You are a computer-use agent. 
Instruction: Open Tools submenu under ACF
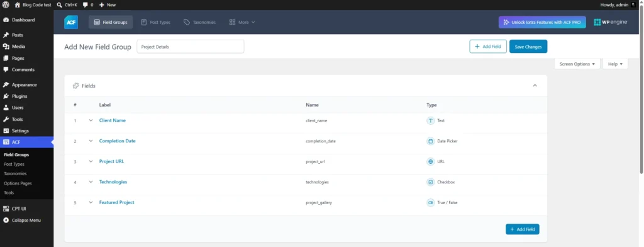click(x=9, y=193)
